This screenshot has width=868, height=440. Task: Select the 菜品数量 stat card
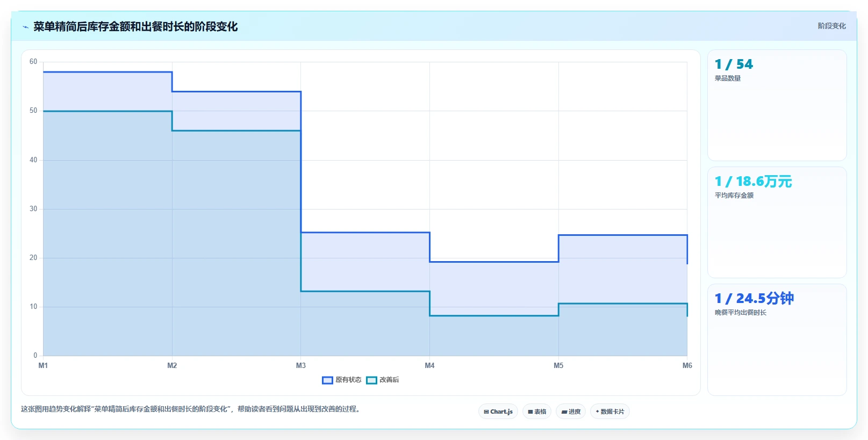point(777,105)
